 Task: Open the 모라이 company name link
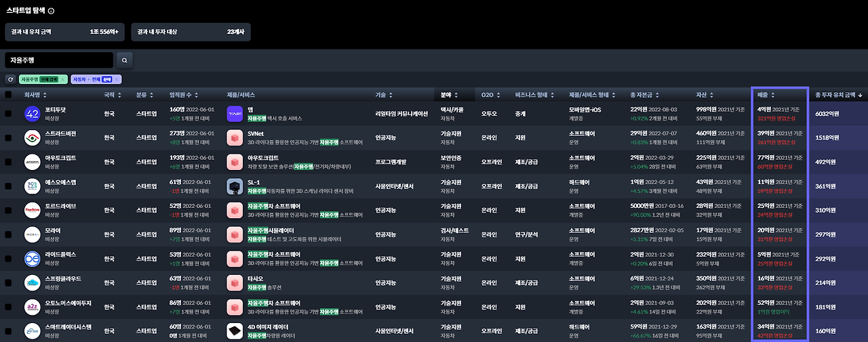coord(52,230)
